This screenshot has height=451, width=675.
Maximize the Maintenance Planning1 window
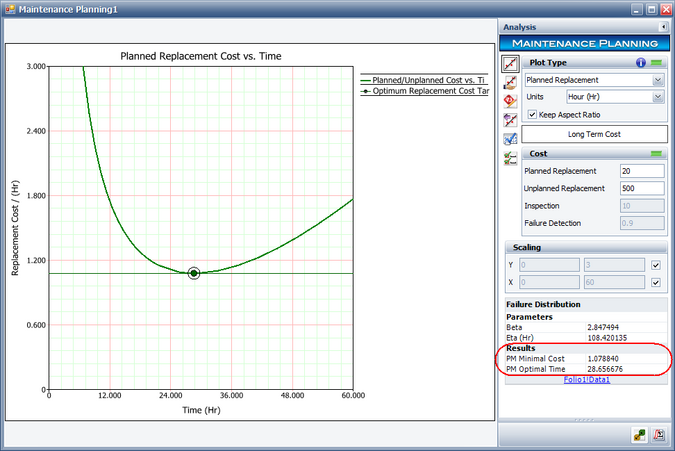click(x=651, y=9)
